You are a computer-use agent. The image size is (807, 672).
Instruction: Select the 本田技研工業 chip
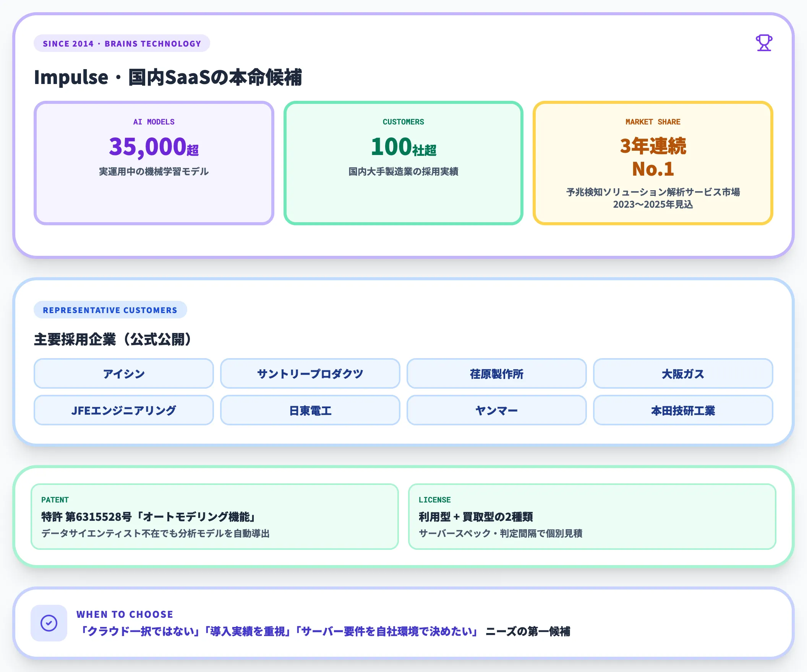(x=683, y=410)
